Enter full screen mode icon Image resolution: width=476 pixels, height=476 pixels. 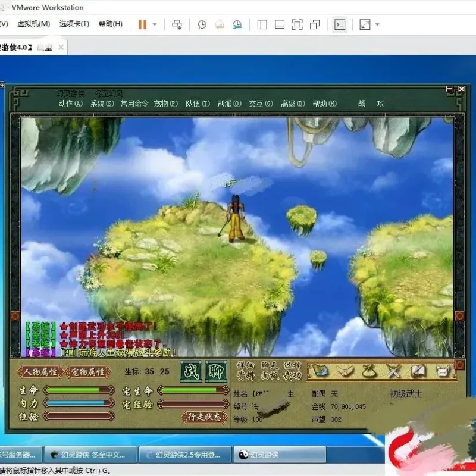click(x=297, y=24)
